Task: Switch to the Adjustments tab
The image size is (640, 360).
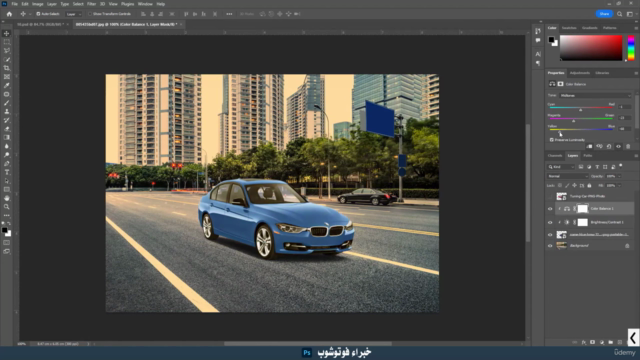Action: pyautogui.click(x=580, y=73)
